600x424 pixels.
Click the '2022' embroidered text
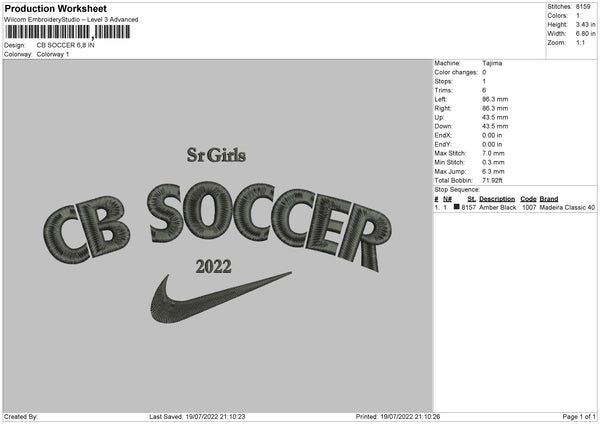(214, 267)
